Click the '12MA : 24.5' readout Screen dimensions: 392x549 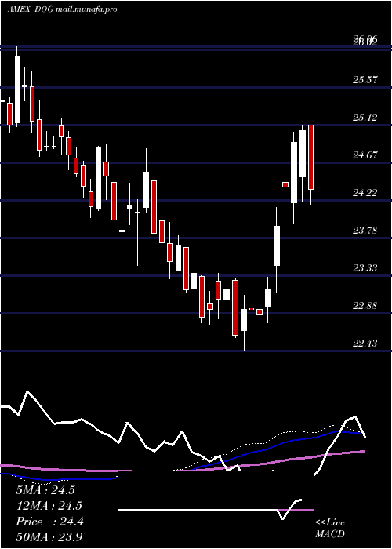coord(49,506)
